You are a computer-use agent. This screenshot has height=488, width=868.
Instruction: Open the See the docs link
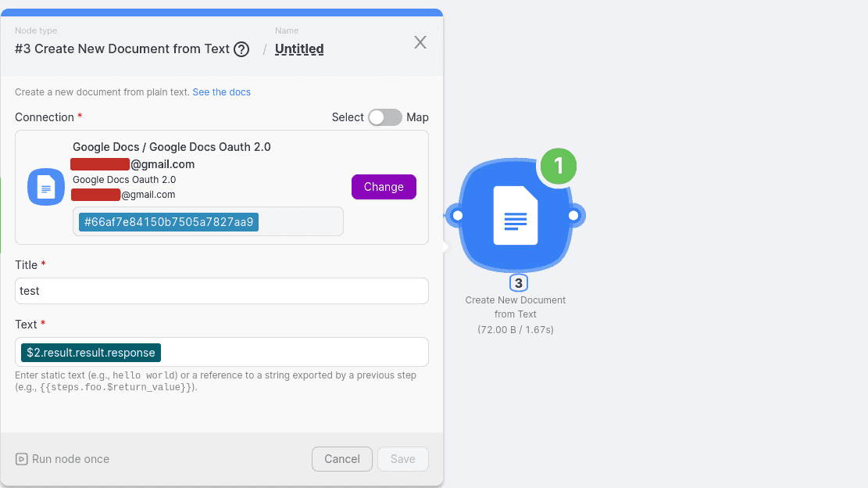coord(222,92)
